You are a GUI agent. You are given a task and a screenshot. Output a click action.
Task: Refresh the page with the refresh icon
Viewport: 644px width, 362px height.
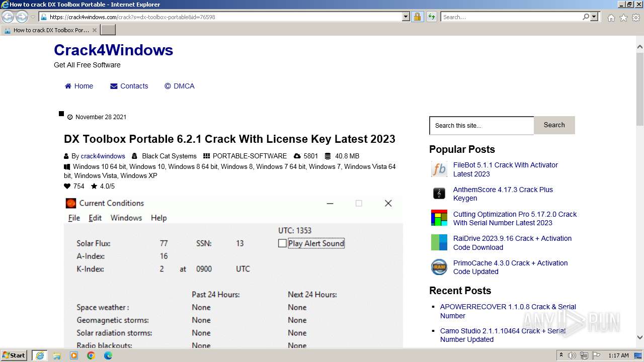pyautogui.click(x=431, y=17)
